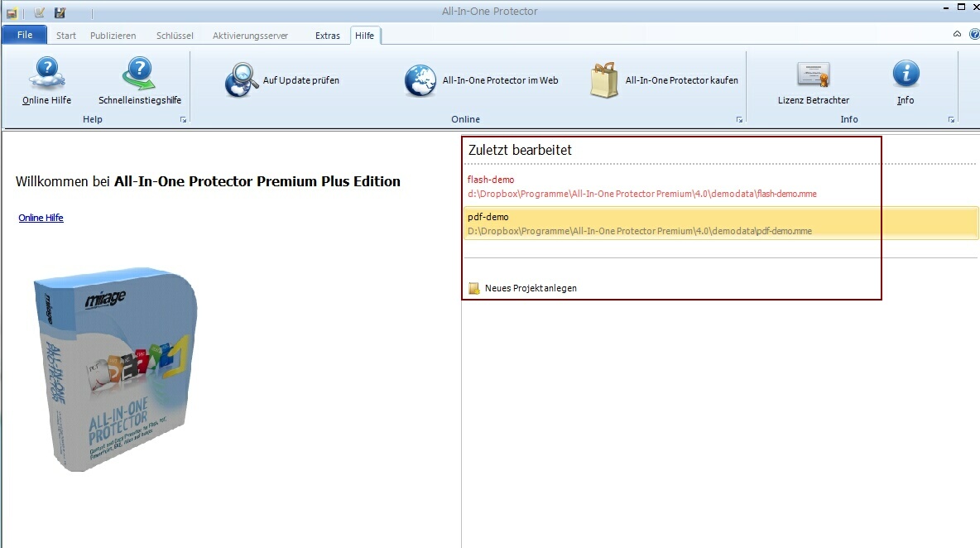Click the save icon in quick access toolbar

click(60, 12)
